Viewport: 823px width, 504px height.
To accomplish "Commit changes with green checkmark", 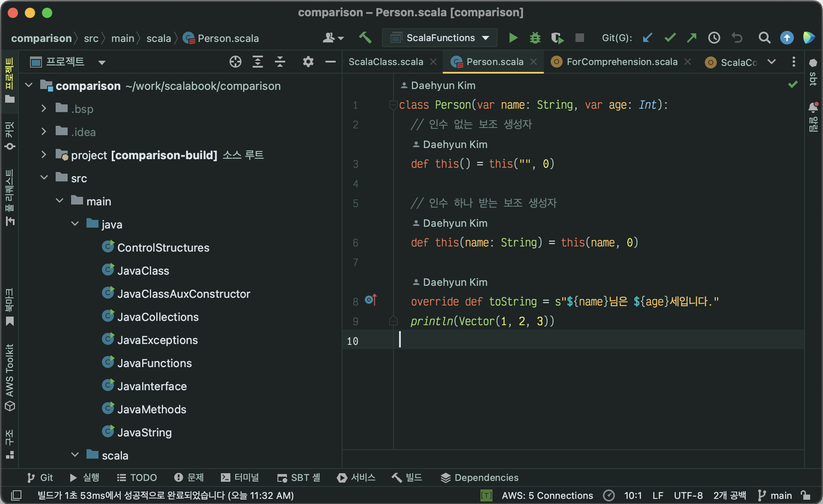I will click(x=670, y=38).
